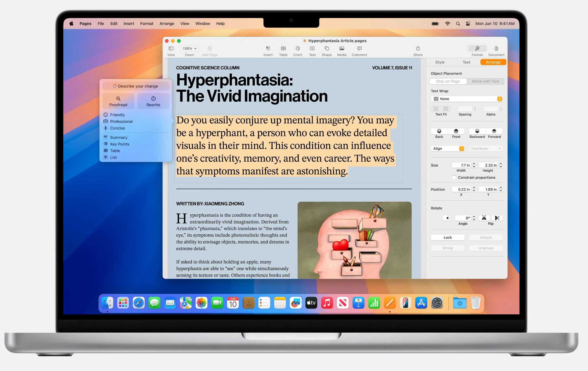Select Professional tone in AI panel

[x=121, y=121]
